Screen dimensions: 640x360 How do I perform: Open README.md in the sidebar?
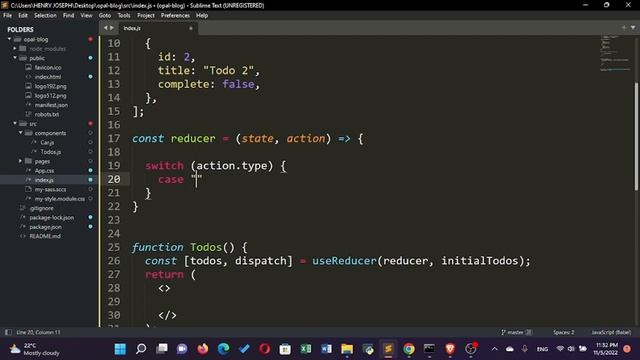tap(45, 236)
